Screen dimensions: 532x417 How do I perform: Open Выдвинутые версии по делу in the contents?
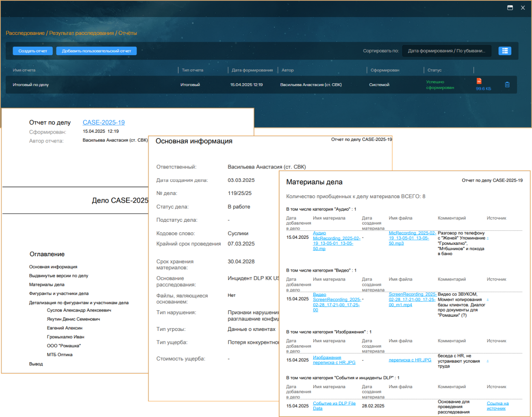pyautogui.click(x=59, y=276)
